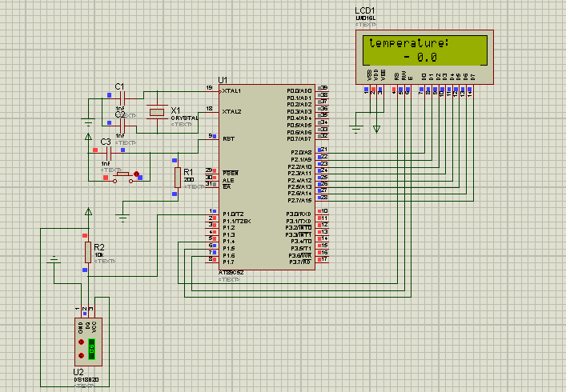
Task: Click the PSEN pin label on U1
Action: [231, 174]
